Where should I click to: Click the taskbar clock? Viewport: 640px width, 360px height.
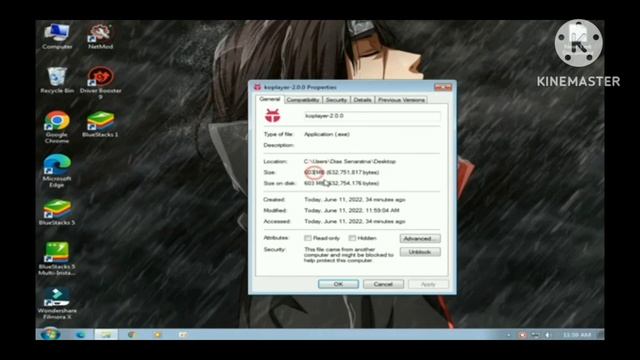pyautogui.click(x=577, y=335)
